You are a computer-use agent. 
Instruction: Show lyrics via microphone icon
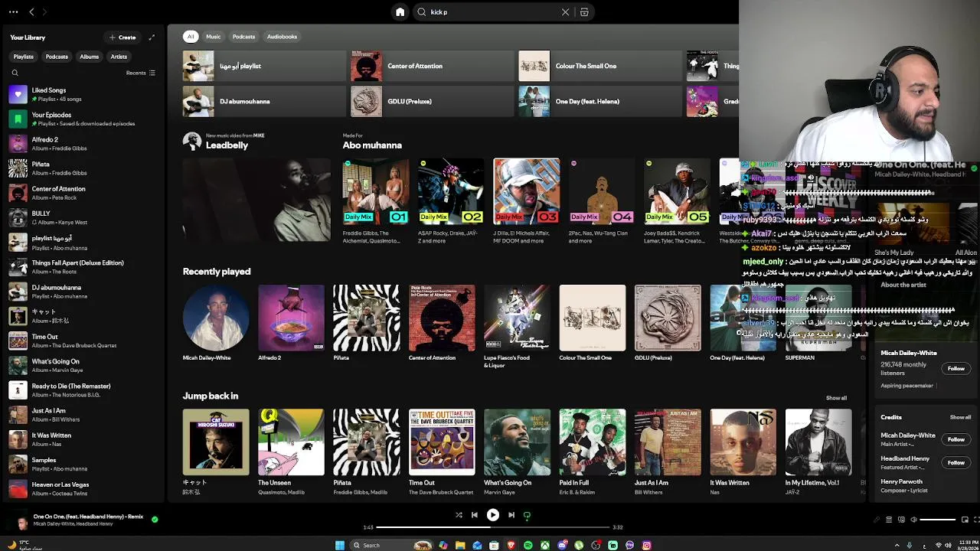click(x=877, y=520)
